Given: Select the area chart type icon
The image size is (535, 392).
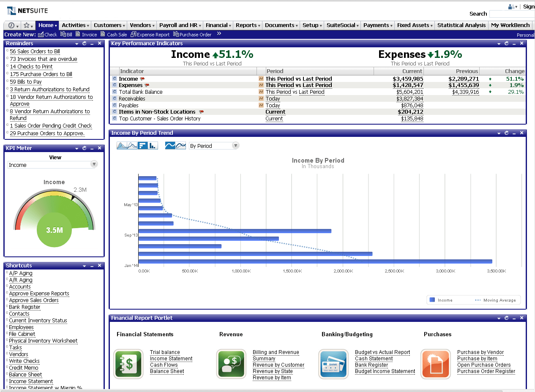Looking at the screenshot, I should tap(122, 146).
